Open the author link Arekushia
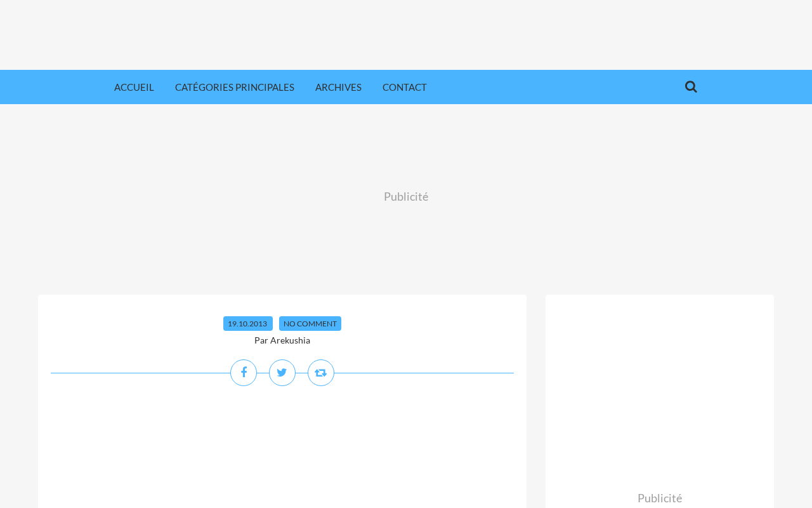 pos(290,340)
